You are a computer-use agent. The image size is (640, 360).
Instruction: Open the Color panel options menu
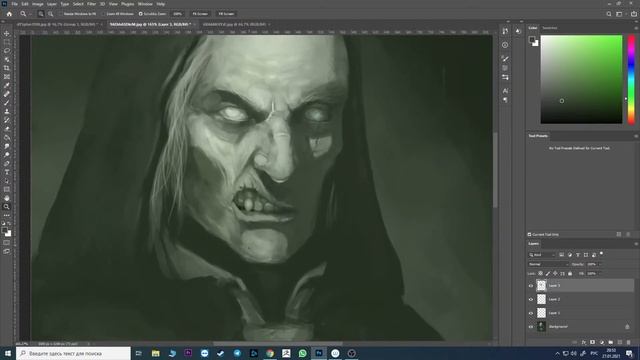coord(636,28)
